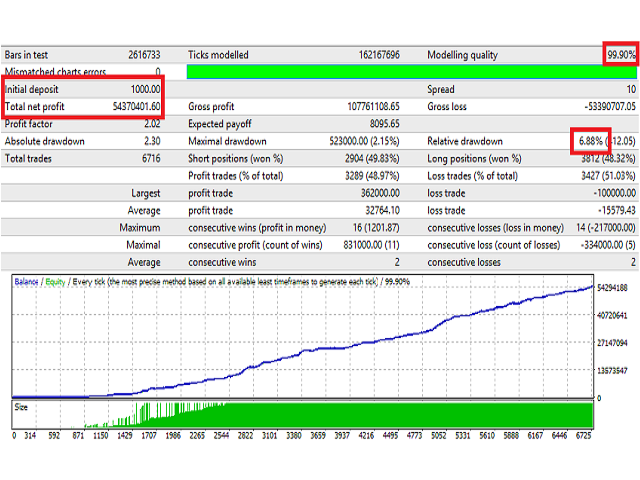The width and height of the screenshot is (640, 480).
Task: Click the Balance legend label in chart
Action: pos(26,282)
